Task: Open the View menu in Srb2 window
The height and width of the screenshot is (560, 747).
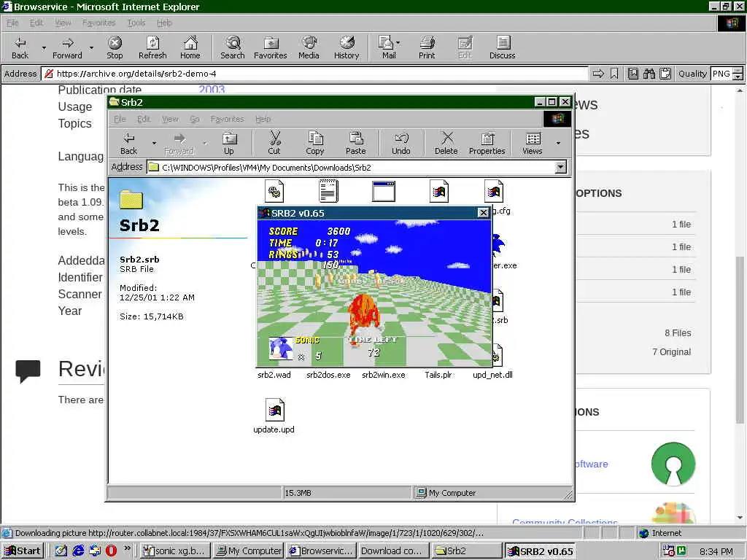Action: click(169, 119)
